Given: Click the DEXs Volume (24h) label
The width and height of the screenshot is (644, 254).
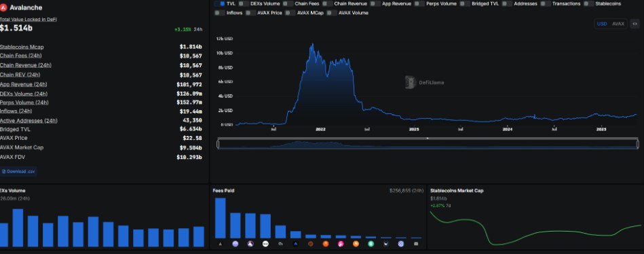Looking at the screenshot, I should (24, 94).
